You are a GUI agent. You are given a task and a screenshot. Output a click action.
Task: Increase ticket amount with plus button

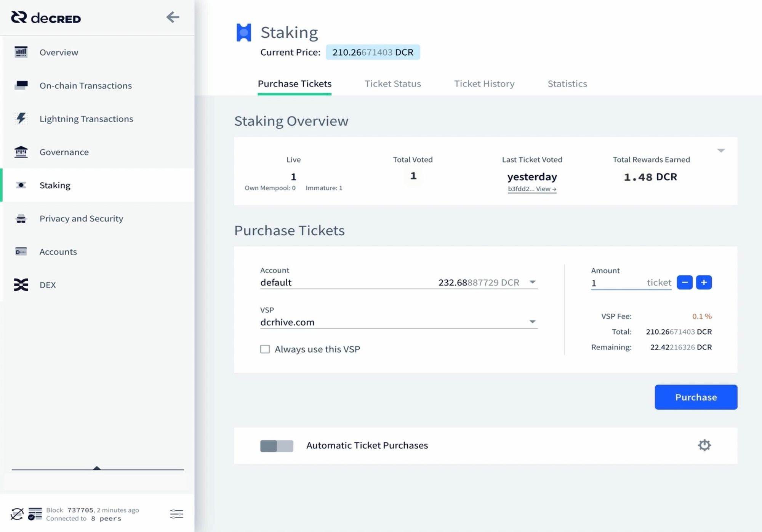click(704, 282)
